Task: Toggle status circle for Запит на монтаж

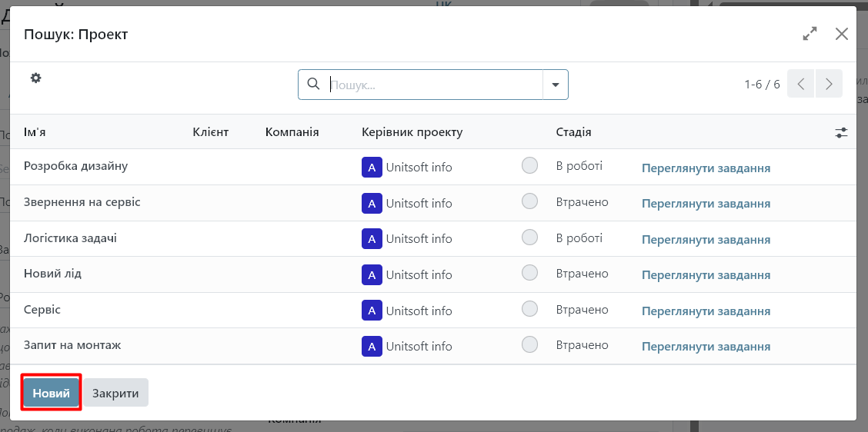Action: (x=529, y=344)
